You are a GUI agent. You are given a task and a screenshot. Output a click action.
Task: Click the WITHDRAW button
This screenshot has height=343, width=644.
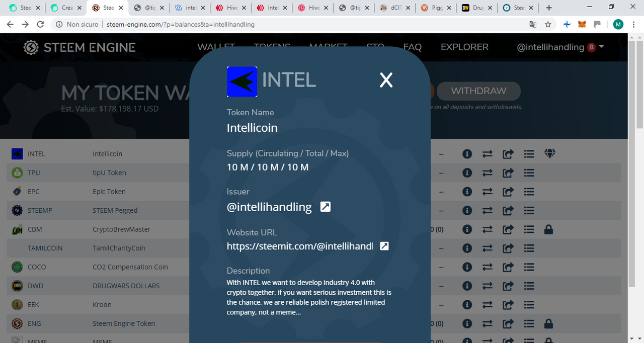pos(478,91)
